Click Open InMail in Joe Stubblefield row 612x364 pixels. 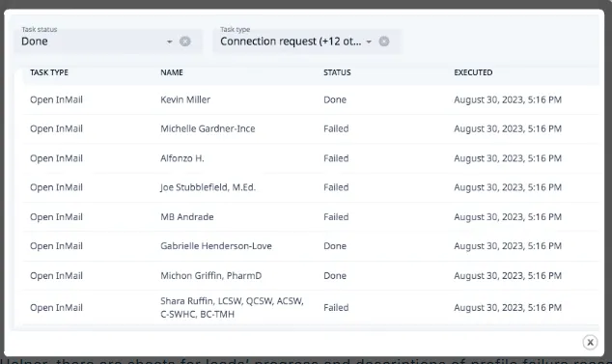tap(56, 187)
